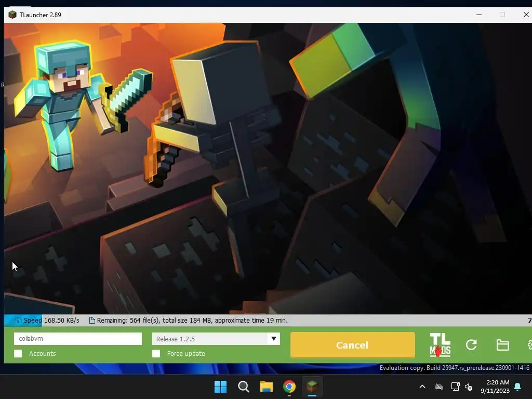Viewport: 532px width, 399px height.
Task: Click the Speed 168.50 KB/s readout
Action: tap(51, 320)
